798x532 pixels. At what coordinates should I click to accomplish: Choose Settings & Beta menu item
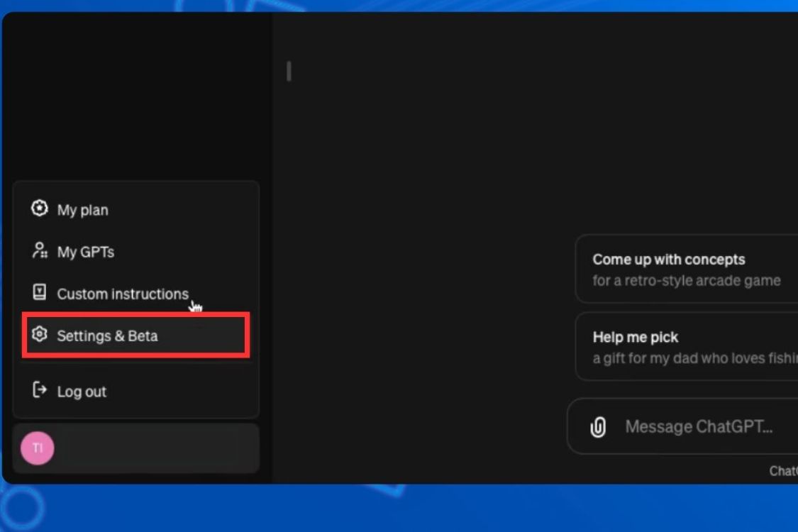(x=108, y=336)
